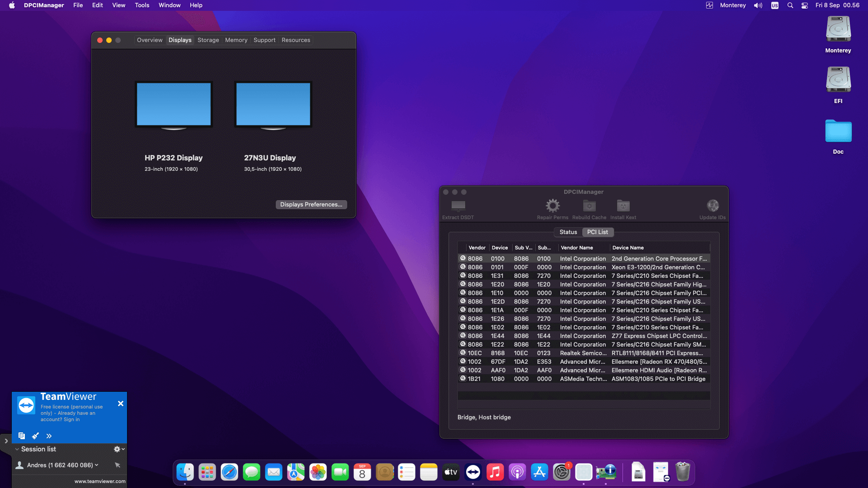The height and width of the screenshot is (488, 868).
Task: Open the Andres session dropdown arrow
Action: coord(96,465)
